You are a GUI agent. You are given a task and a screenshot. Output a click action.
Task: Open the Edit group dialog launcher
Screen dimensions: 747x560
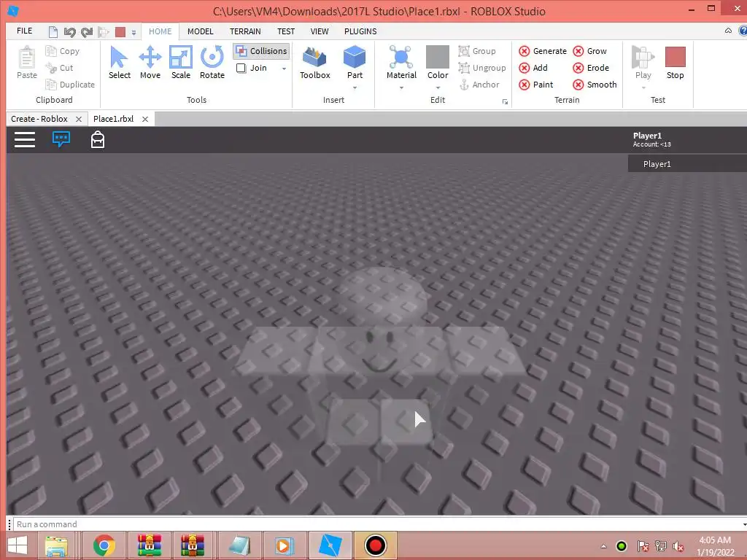click(x=505, y=101)
